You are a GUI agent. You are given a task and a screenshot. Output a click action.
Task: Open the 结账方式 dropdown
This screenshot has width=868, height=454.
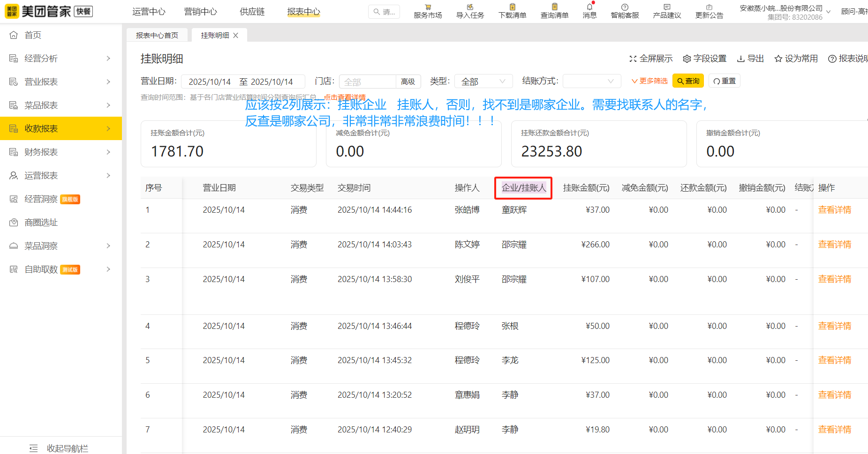[591, 82]
